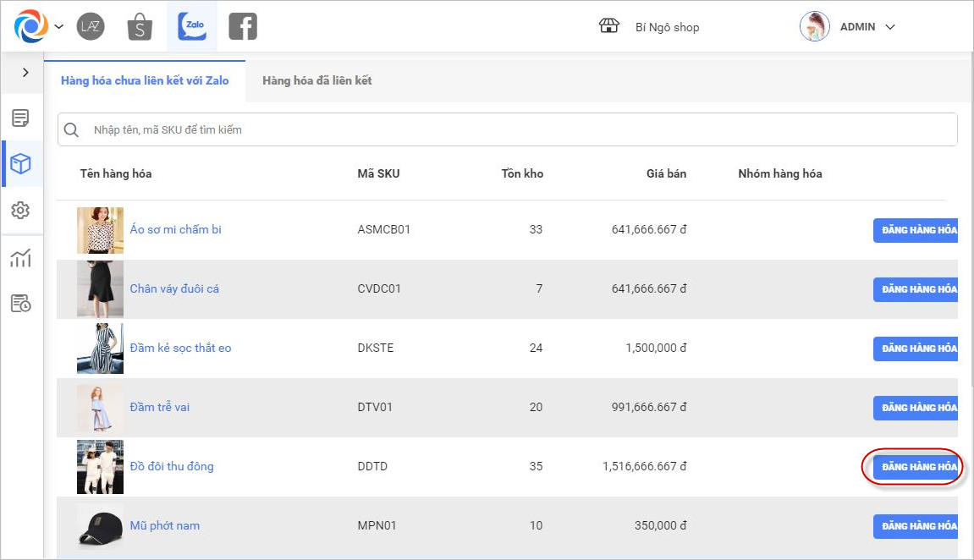Expand the app switcher arrow beside logo
Screen dimensions: 974x560
[x=59, y=27]
